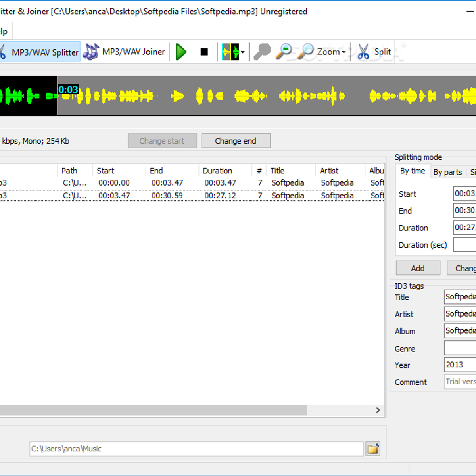
Task: Click the zoom out magnifier icon
Action: [x=284, y=52]
